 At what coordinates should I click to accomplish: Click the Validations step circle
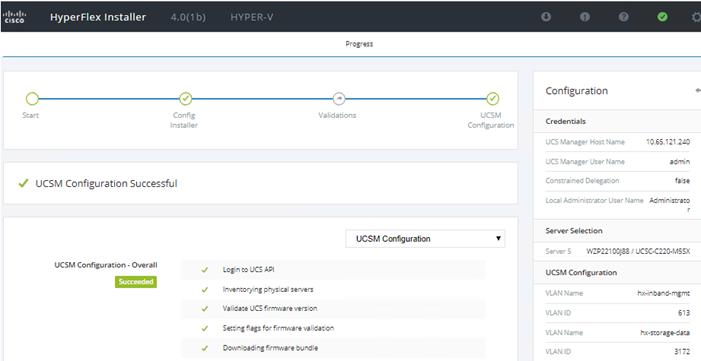[x=339, y=98]
